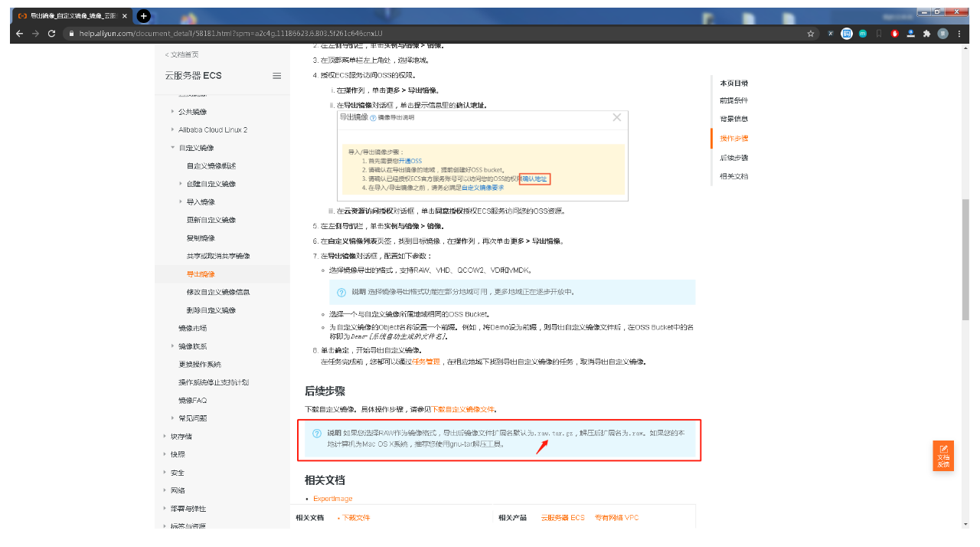Screen dimensions: 980x547
Task: Expand the 快照 section
Action: [x=165, y=454]
